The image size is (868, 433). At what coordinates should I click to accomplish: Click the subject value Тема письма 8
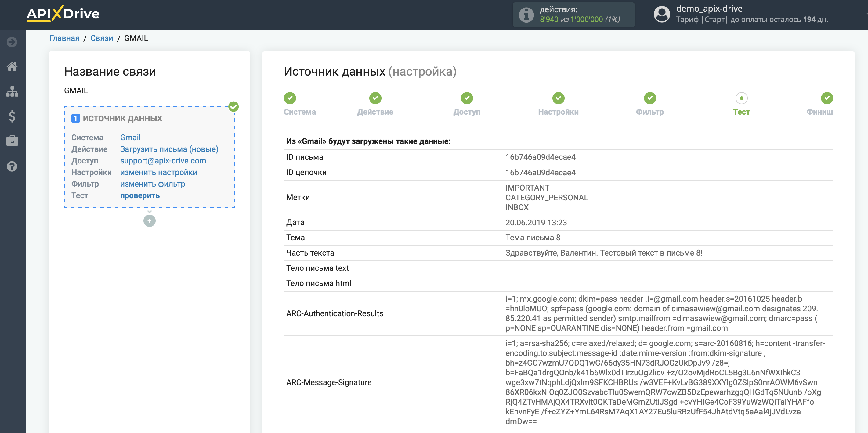point(533,238)
